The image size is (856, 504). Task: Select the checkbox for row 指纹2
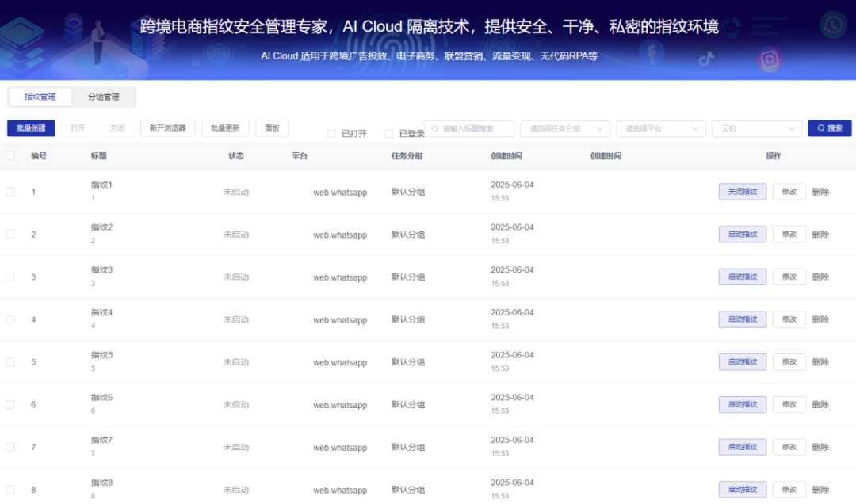10,235
